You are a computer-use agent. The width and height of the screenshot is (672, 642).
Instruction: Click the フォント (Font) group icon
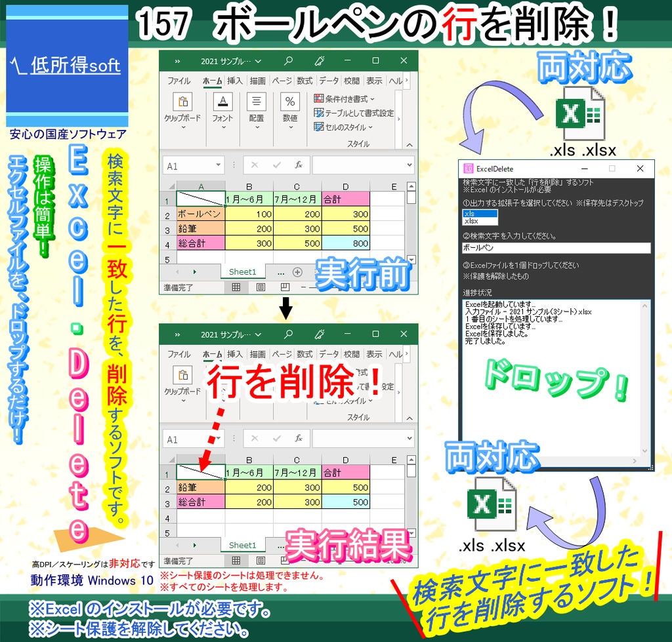tap(222, 101)
